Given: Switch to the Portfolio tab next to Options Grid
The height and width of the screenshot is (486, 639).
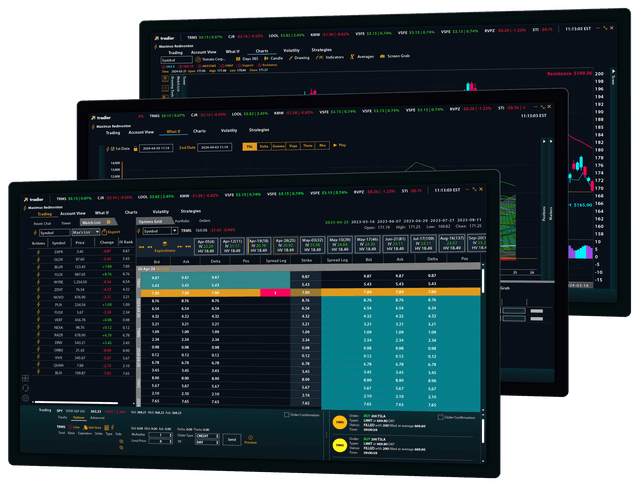Looking at the screenshot, I should (182, 221).
